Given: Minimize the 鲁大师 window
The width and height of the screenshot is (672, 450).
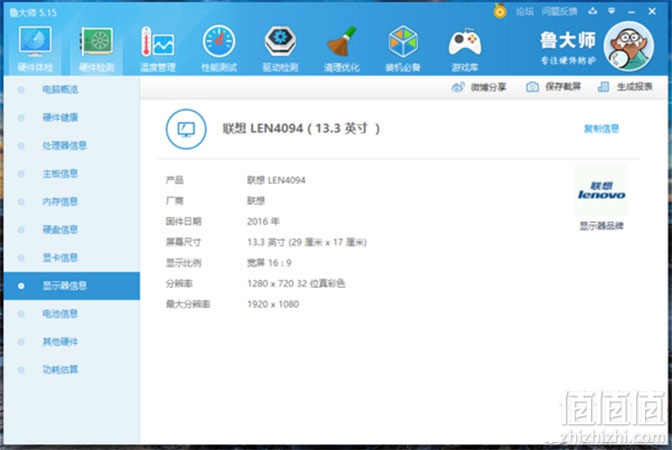Looking at the screenshot, I should (x=631, y=12).
